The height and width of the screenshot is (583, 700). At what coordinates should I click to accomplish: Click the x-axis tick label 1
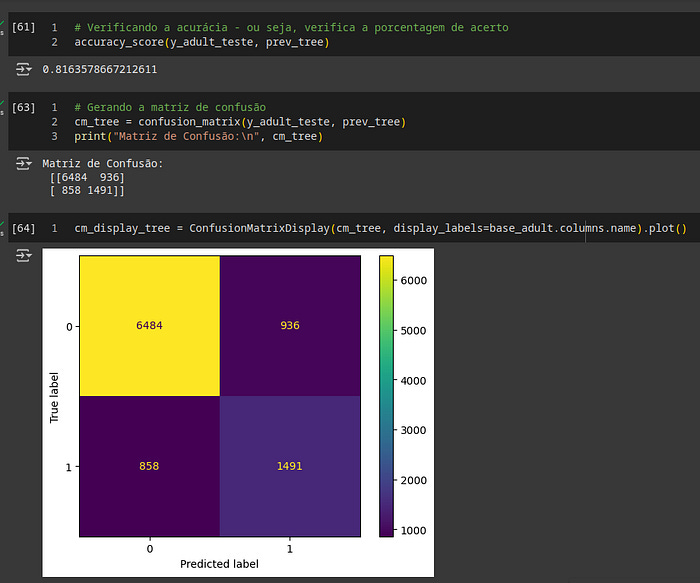[290, 549]
